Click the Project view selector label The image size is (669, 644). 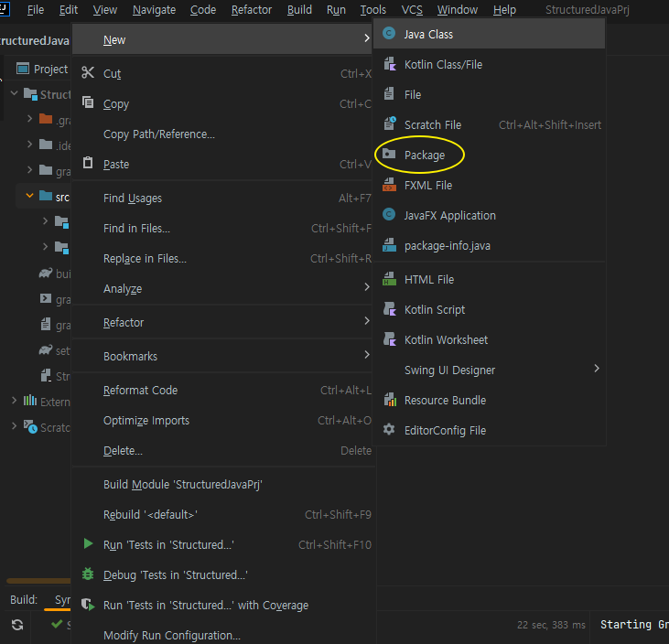coord(50,70)
